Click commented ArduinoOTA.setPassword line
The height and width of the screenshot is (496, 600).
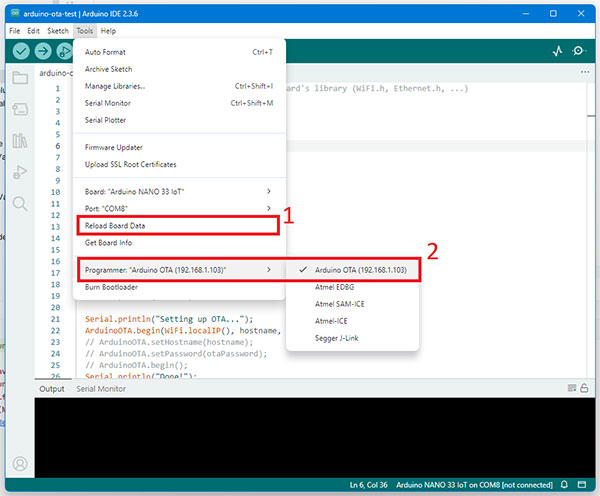pyautogui.click(x=176, y=354)
